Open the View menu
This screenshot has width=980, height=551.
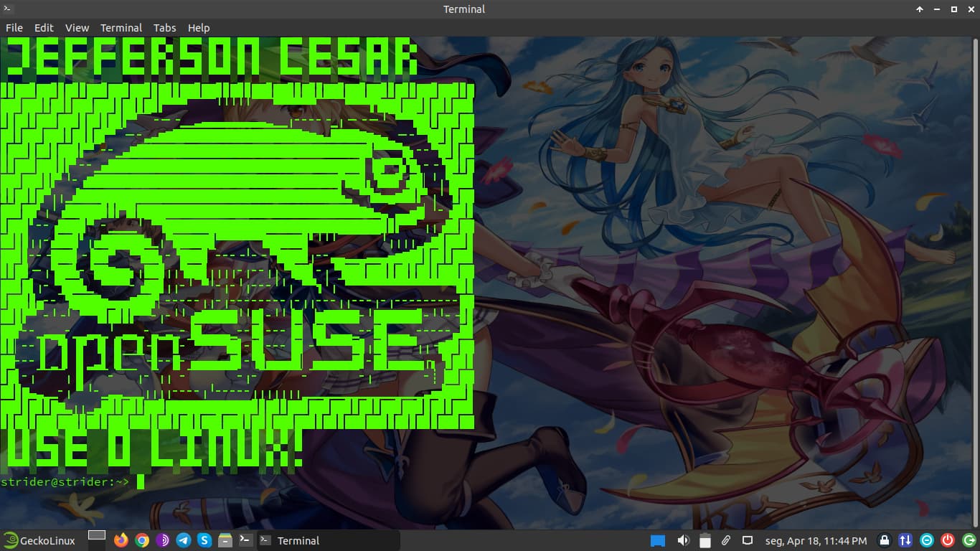(77, 28)
